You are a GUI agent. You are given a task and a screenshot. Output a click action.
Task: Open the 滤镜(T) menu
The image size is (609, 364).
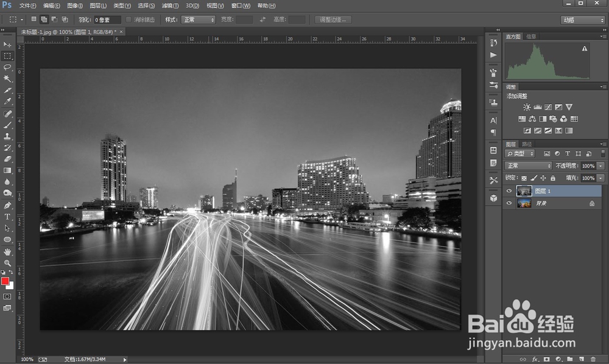[x=170, y=6]
